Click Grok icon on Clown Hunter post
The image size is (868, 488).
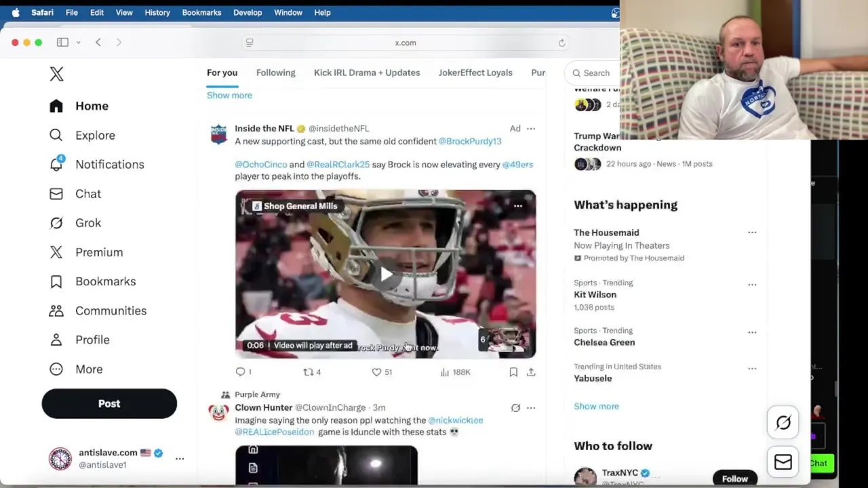click(515, 407)
